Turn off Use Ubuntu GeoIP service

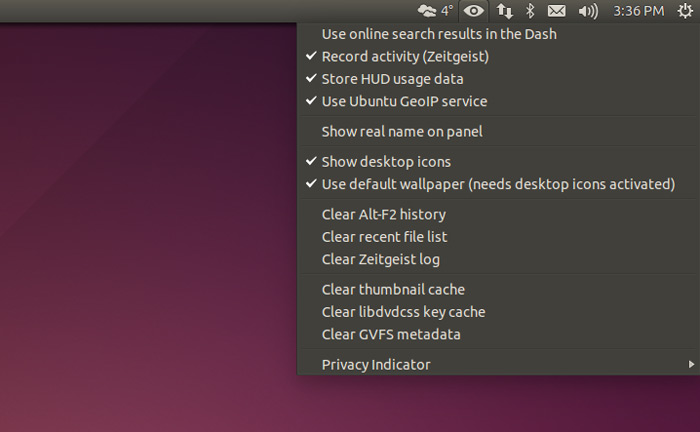[x=404, y=101]
